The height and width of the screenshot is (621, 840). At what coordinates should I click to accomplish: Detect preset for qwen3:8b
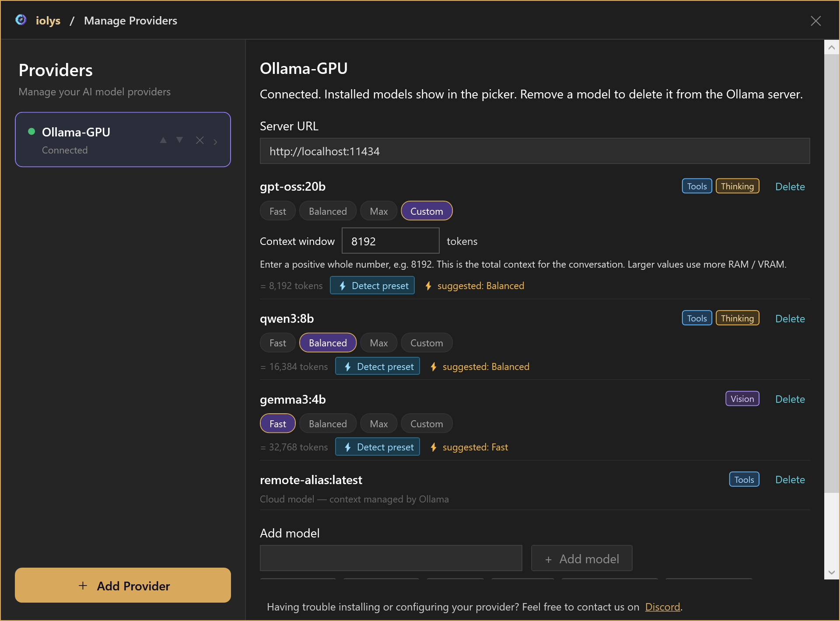pyautogui.click(x=378, y=366)
